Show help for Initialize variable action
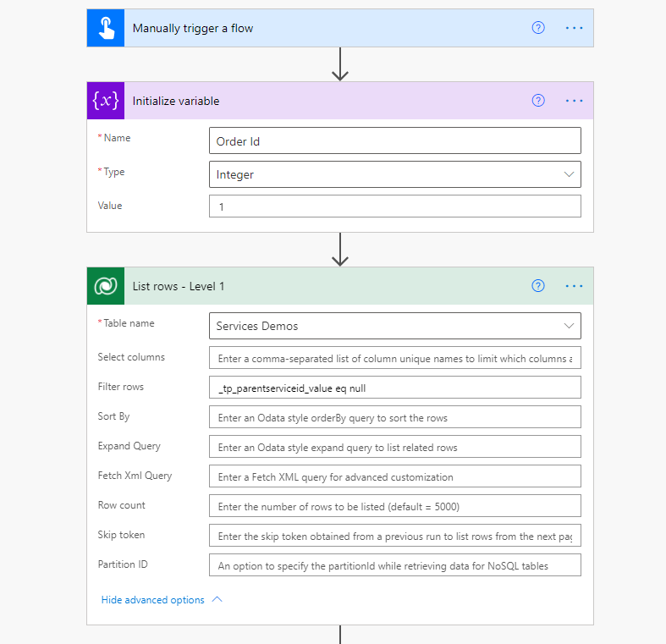Image resolution: width=666 pixels, height=644 pixels. tap(538, 101)
